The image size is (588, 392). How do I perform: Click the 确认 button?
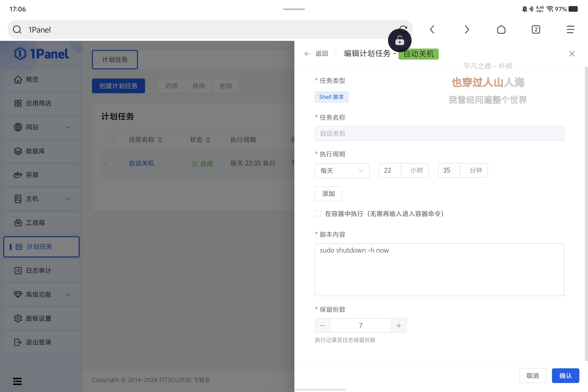(565, 375)
